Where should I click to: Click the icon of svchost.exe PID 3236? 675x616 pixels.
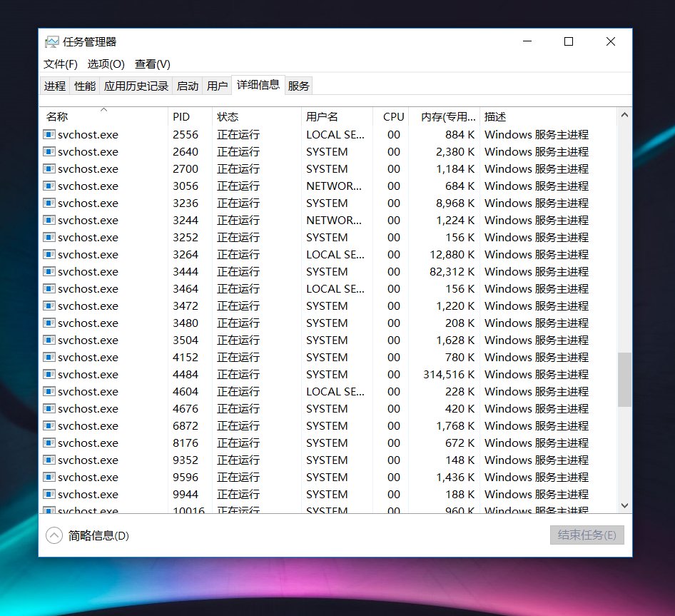(49, 203)
